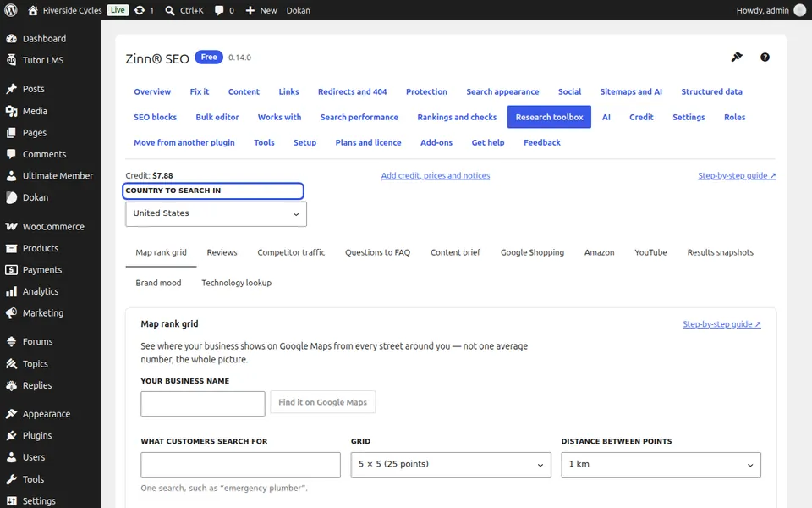The image size is (812, 508).
Task: Select the Rankings and checks tab
Action: coord(457,117)
